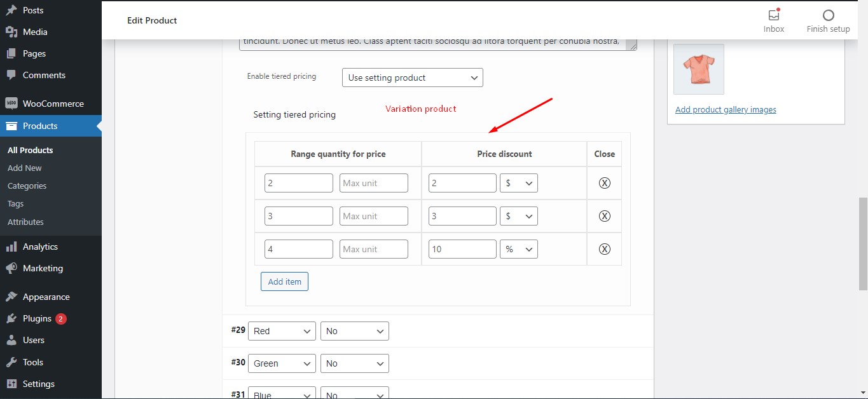Select the Comments bubble icon
868x399 pixels.
11,75
